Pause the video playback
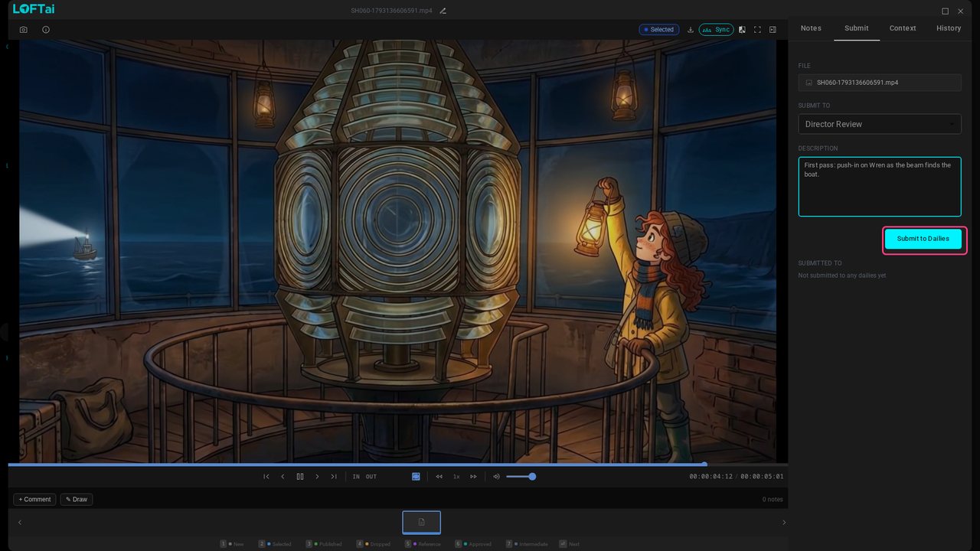This screenshot has height=551, width=980. click(300, 477)
